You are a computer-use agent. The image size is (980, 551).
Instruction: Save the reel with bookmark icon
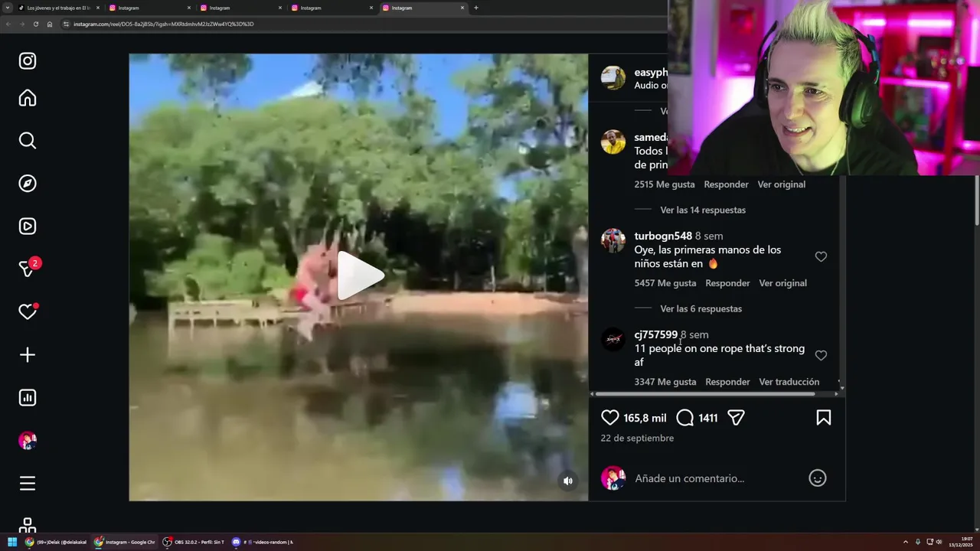coord(824,417)
